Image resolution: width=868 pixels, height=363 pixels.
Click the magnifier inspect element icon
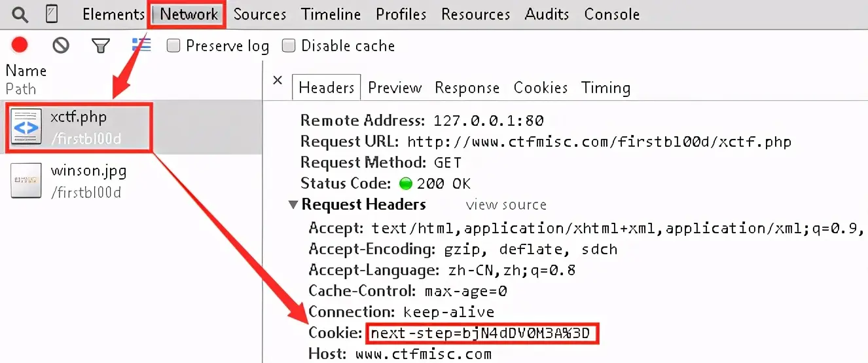click(x=20, y=14)
